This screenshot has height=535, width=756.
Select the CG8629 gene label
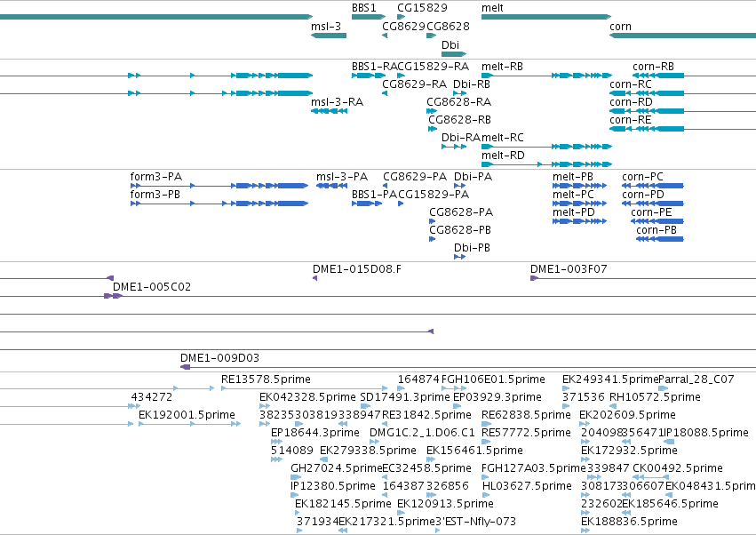pos(404,27)
